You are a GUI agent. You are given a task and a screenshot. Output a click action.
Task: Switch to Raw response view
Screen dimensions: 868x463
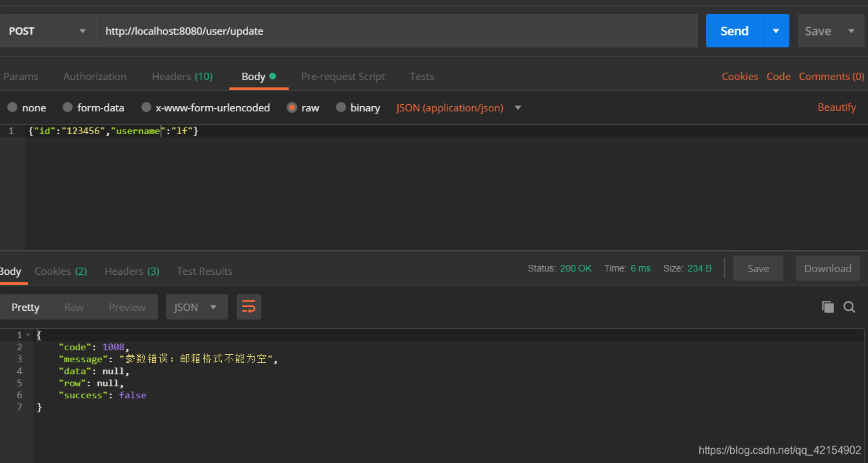click(74, 307)
